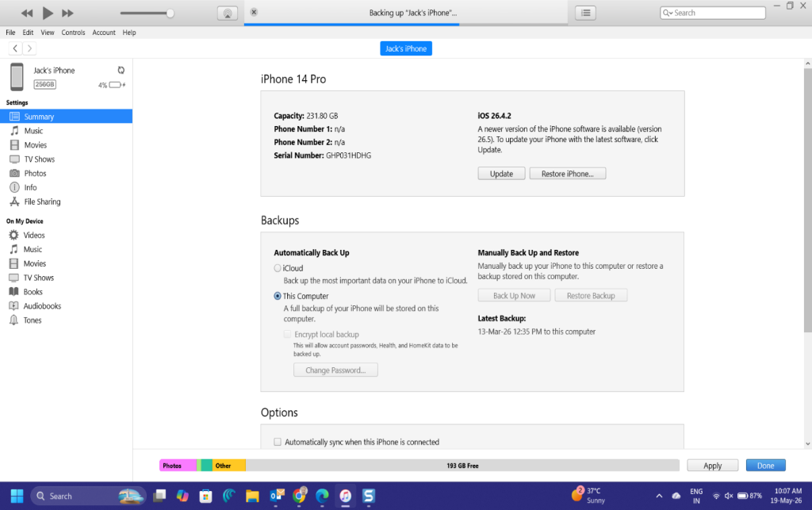Go forward with the right chevron
Viewport: 812px width, 510px height.
click(x=29, y=48)
